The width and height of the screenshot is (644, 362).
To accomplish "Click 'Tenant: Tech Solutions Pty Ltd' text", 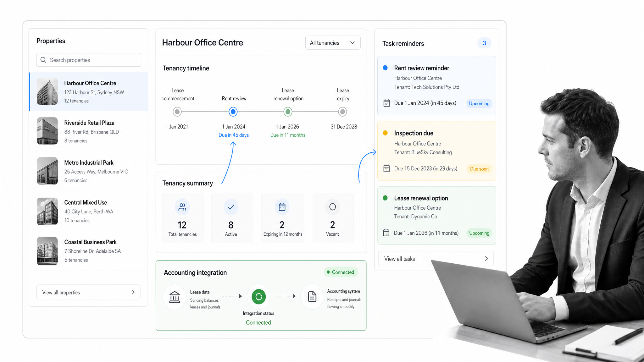I will pos(427,87).
